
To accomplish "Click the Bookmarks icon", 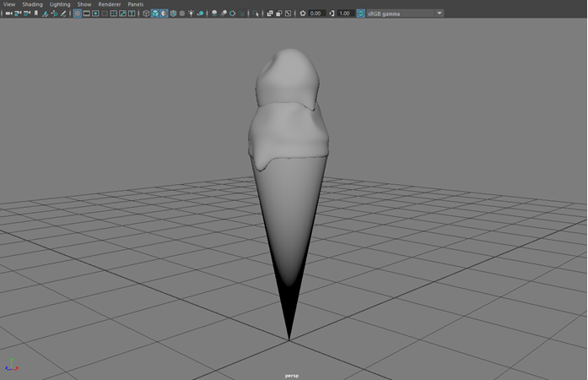I will point(36,14).
